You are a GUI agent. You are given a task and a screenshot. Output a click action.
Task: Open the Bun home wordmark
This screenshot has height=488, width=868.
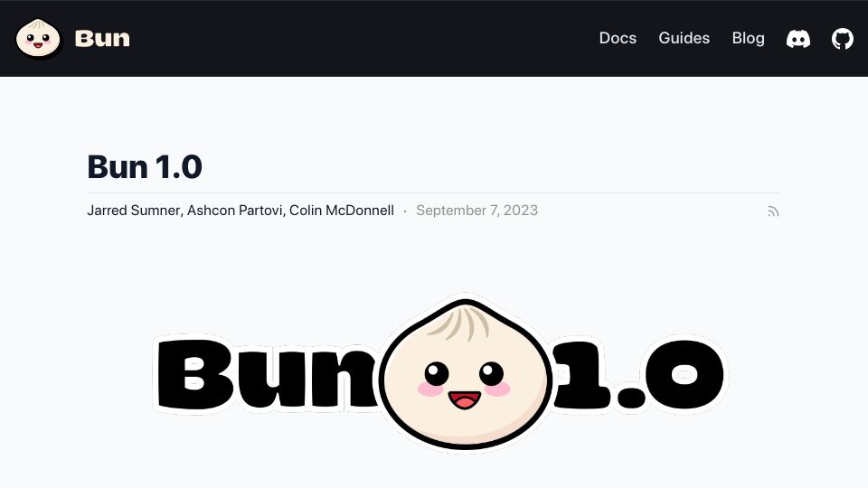102,38
